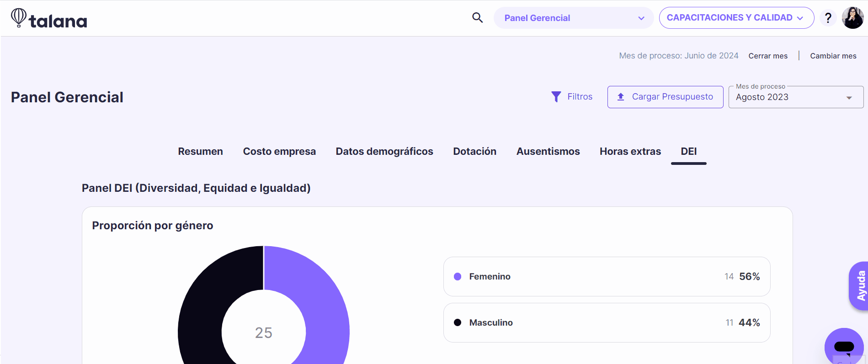The image size is (868, 364).
Task: Click the upload icon in Cargar Presupuesto
Action: click(x=621, y=97)
